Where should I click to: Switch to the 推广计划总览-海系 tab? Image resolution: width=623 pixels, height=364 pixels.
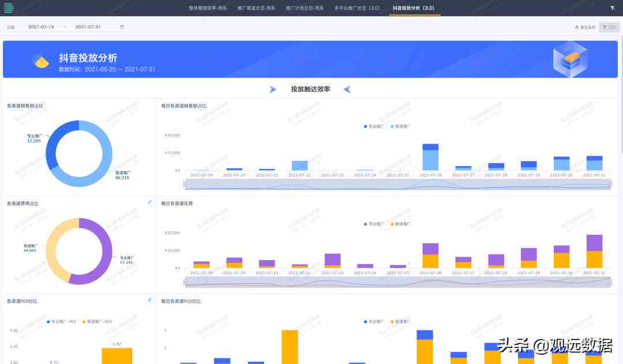pos(305,8)
